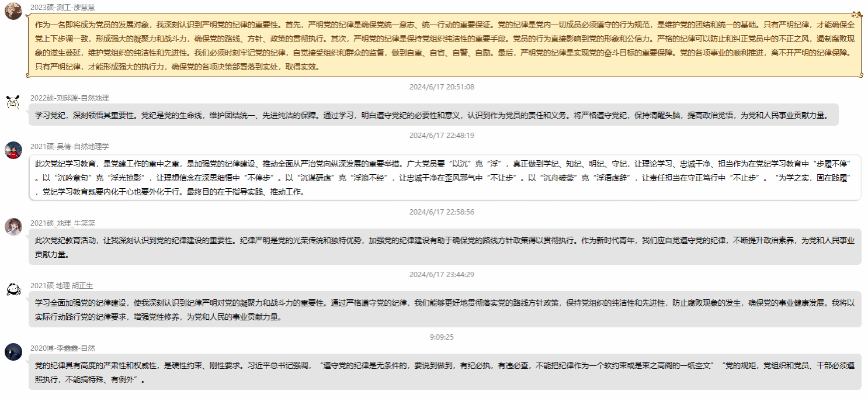868x401 pixels.
Task: Select sender name 2021硕-吴倩-自然地理学
Action: [x=70, y=146]
